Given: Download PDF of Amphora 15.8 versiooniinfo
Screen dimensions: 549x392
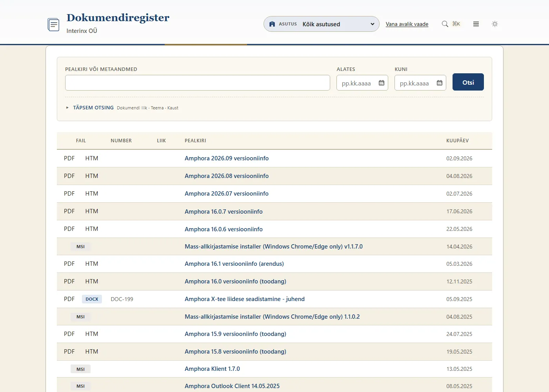Looking at the screenshot, I should click(x=69, y=352).
